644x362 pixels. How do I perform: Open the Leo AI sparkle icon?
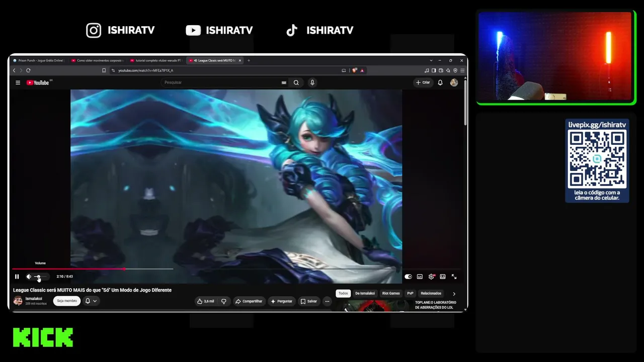tap(448, 70)
